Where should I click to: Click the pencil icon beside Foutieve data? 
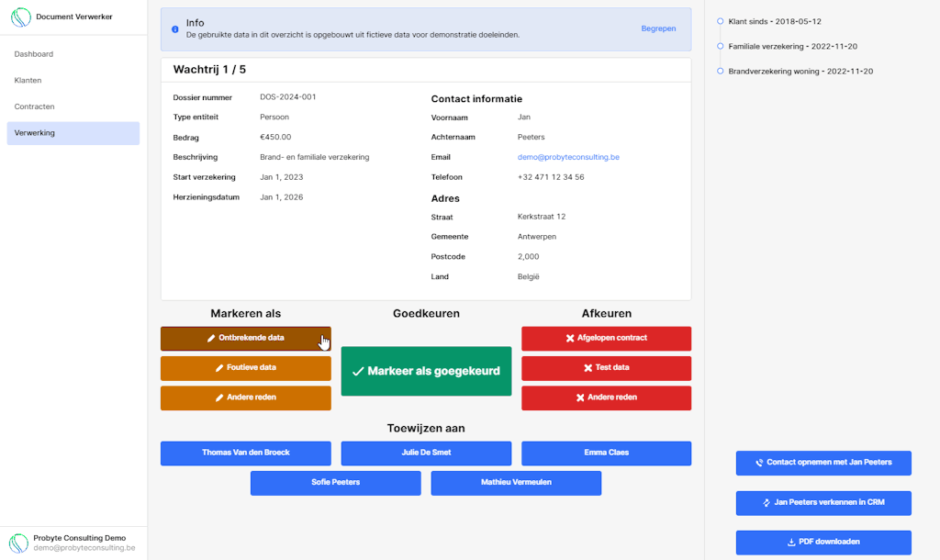click(x=219, y=368)
